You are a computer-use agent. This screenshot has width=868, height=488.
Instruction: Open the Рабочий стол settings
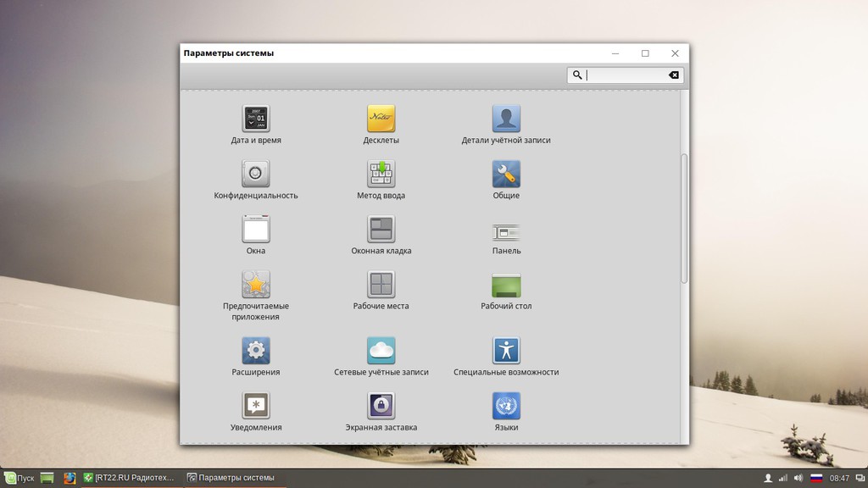point(506,286)
